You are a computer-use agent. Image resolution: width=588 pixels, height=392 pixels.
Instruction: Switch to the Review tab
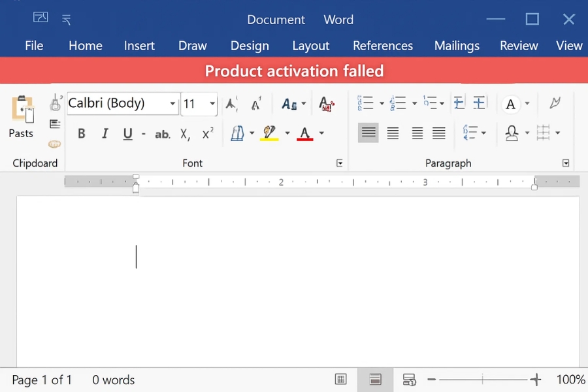click(x=519, y=46)
